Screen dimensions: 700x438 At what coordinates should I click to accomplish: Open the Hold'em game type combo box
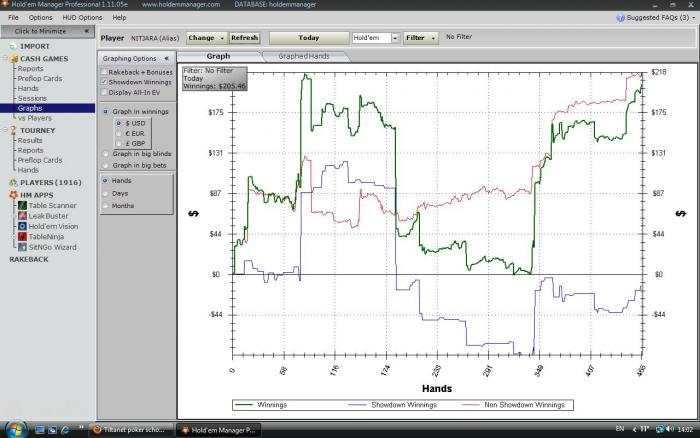click(x=375, y=38)
